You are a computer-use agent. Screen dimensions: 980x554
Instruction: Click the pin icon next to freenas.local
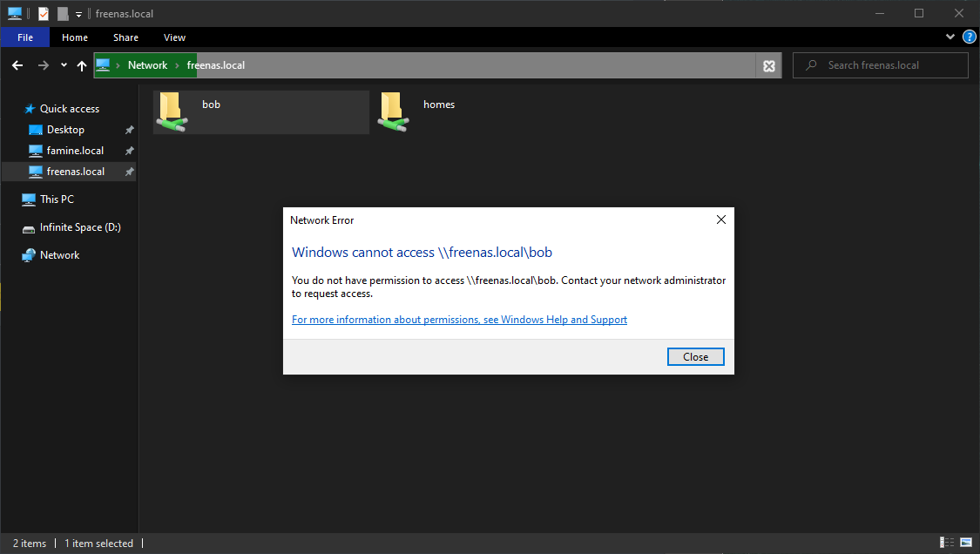click(130, 172)
